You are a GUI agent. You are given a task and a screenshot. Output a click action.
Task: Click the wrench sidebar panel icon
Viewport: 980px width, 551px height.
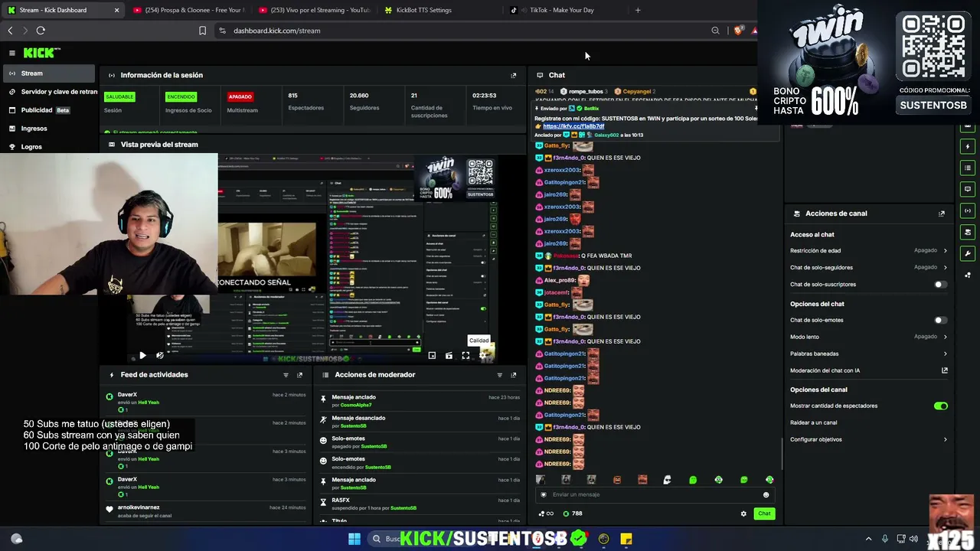point(968,253)
